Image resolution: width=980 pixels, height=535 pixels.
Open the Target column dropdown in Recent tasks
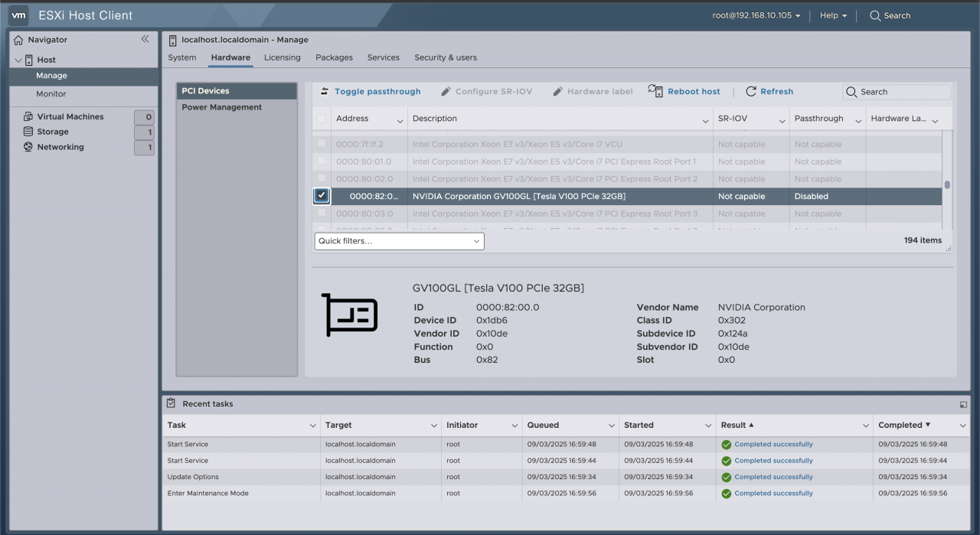(435, 426)
